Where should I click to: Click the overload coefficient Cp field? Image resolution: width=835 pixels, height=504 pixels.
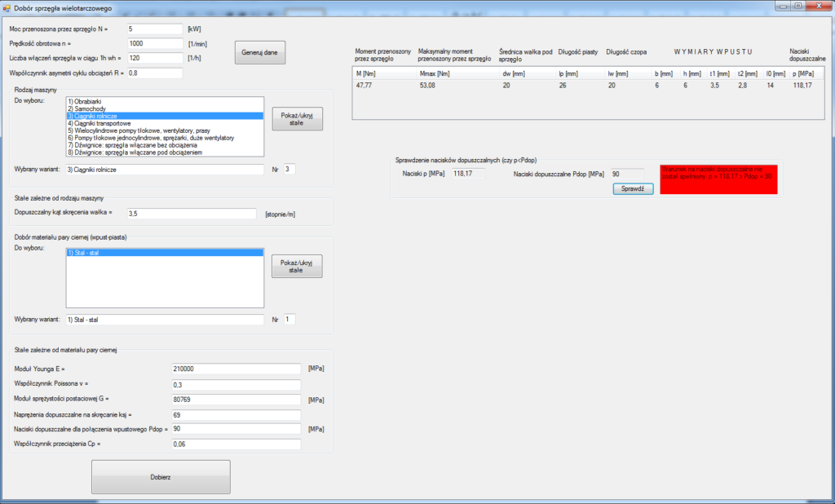[x=236, y=444]
